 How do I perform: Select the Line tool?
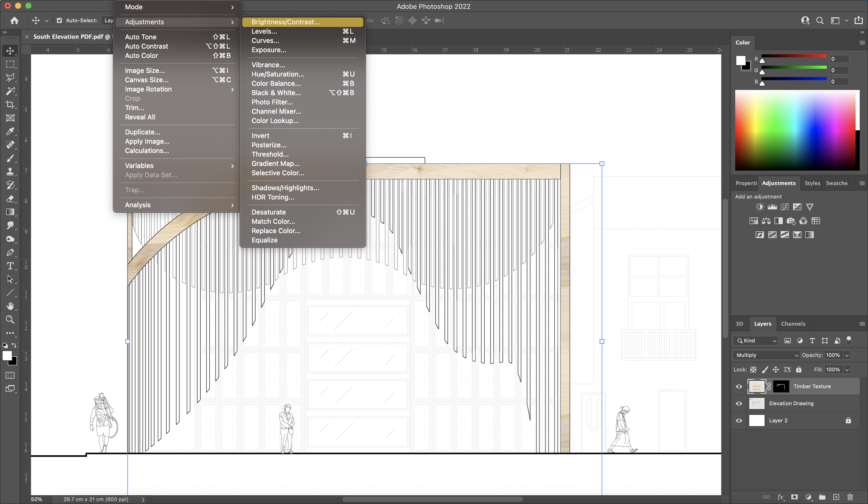10,293
